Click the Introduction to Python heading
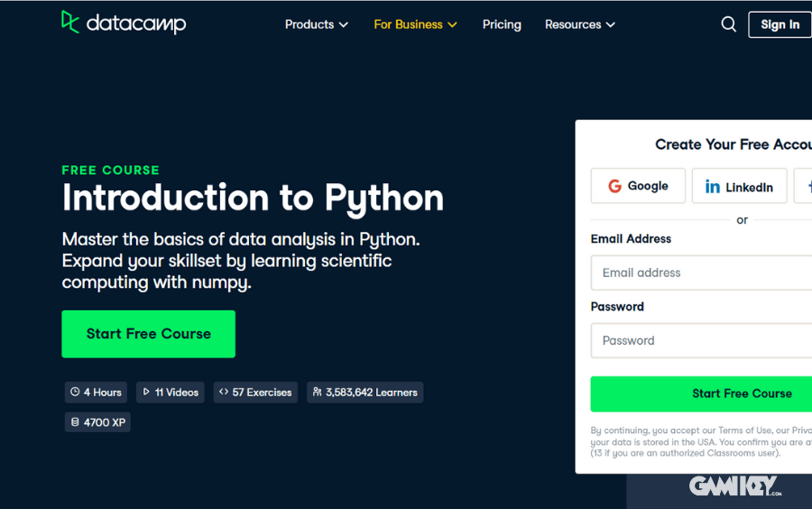Viewport: 812px width, 509px height. [x=253, y=198]
